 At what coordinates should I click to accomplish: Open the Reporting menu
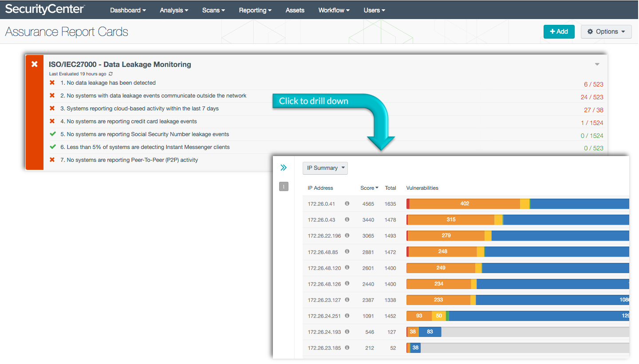pos(255,10)
